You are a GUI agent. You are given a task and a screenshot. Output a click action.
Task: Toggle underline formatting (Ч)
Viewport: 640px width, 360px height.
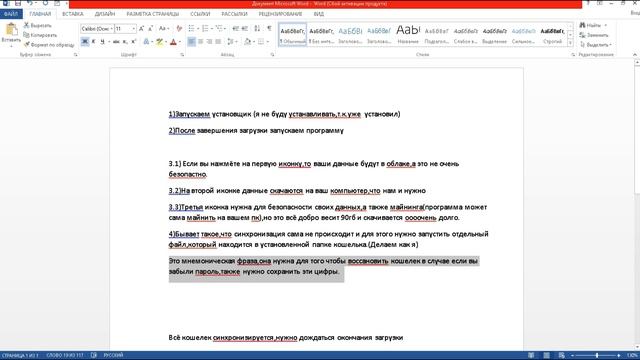[102, 42]
